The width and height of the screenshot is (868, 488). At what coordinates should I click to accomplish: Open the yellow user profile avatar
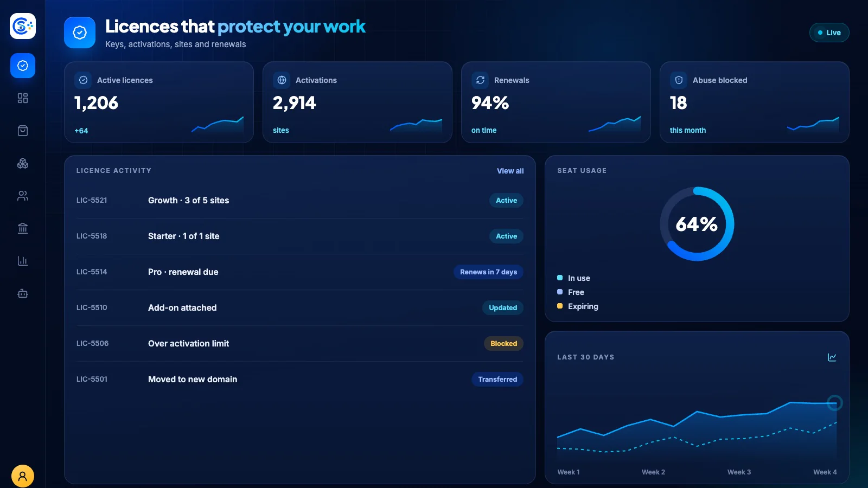[x=23, y=476]
